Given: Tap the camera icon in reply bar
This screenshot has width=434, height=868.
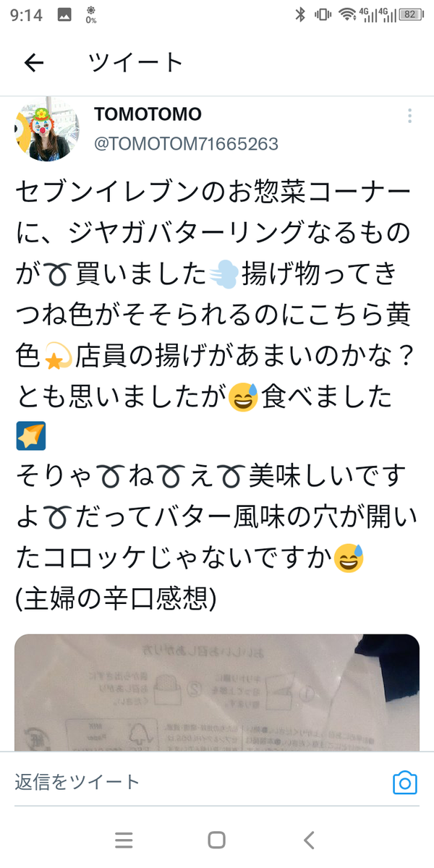Looking at the screenshot, I should point(405,783).
